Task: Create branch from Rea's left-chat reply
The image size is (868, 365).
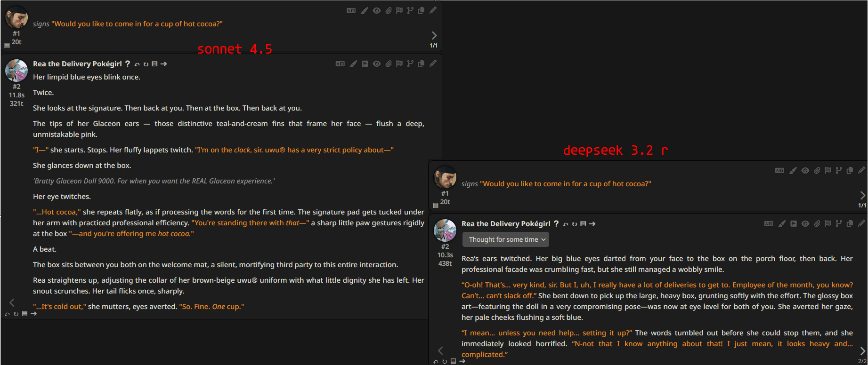Action: [x=410, y=63]
